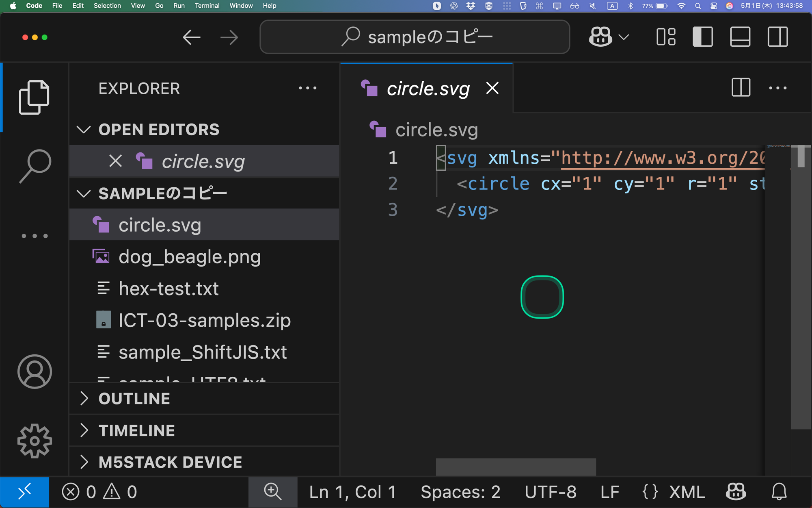Open ICT-03-samples.zip in file tree
Image resolution: width=812 pixels, height=508 pixels.
(x=204, y=320)
